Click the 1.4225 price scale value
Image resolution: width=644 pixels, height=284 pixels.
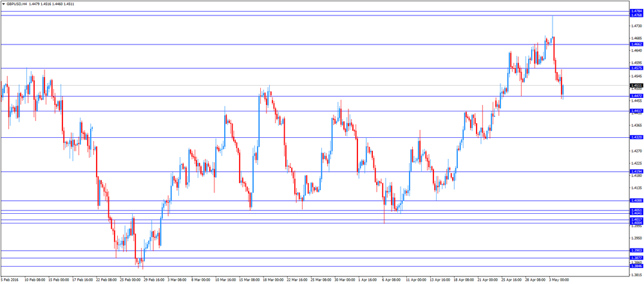[x=636, y=163]
